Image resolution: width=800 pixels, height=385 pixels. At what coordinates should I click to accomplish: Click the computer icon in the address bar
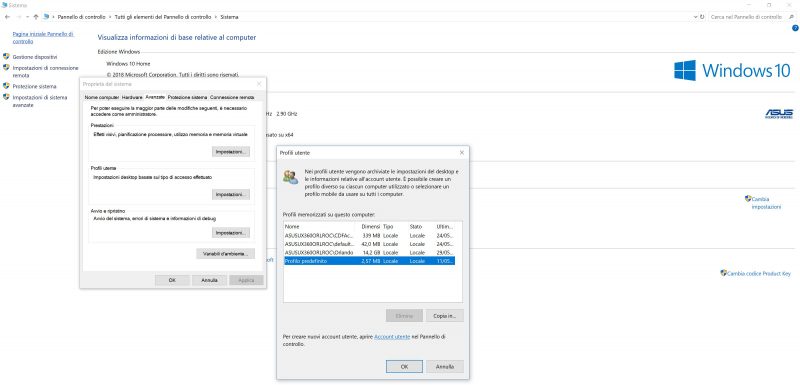(46, 17)
